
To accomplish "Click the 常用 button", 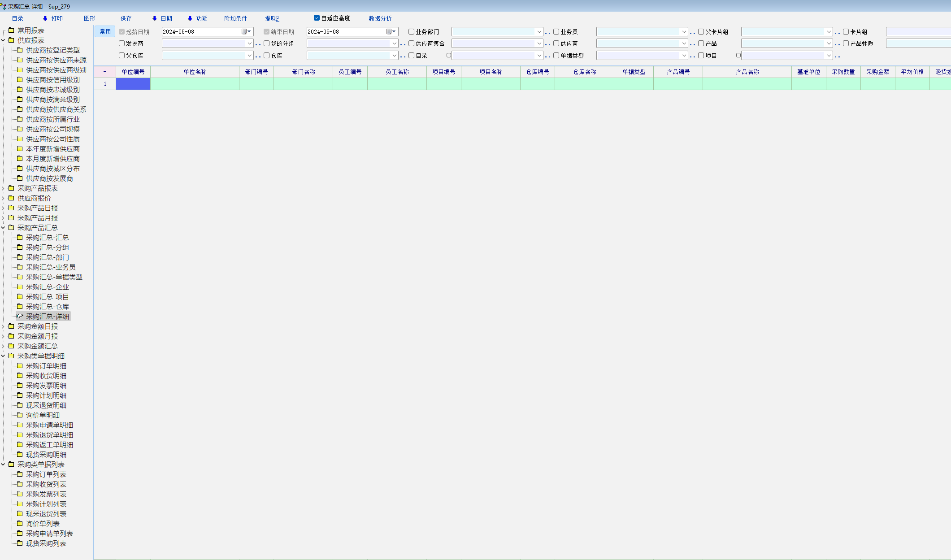I will 105,31.
